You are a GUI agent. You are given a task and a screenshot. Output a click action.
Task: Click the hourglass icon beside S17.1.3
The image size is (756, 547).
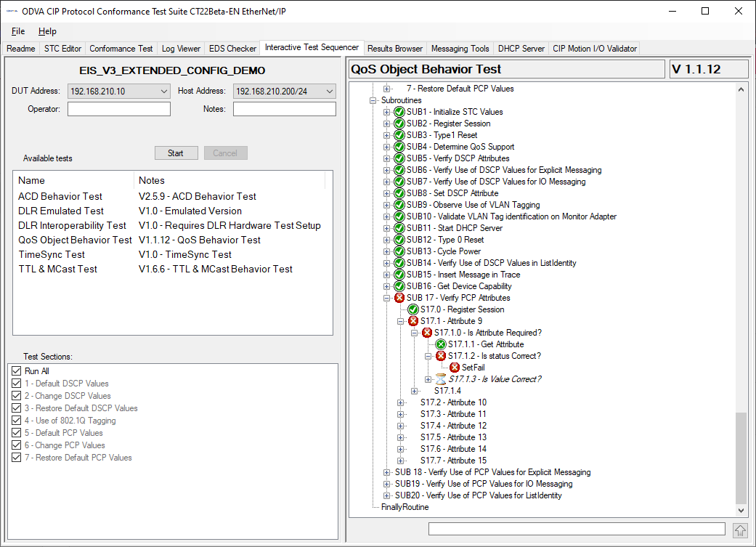441,379
